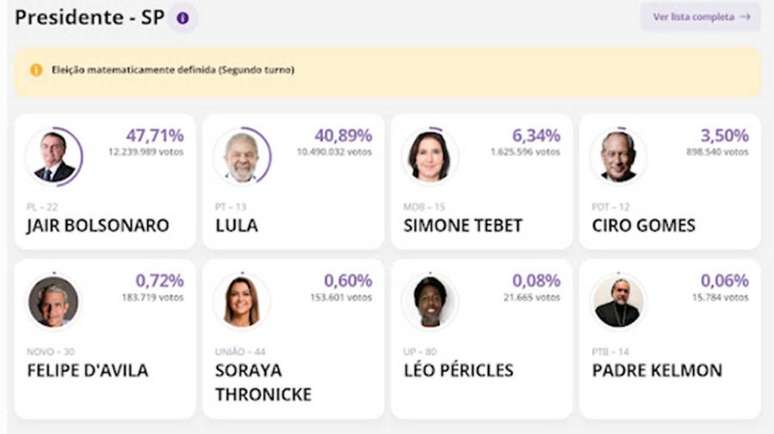Click the 3,50% percentage for Ciro Gomes
Viewport: 774px width, 434px height.
(x=725, y=135)
